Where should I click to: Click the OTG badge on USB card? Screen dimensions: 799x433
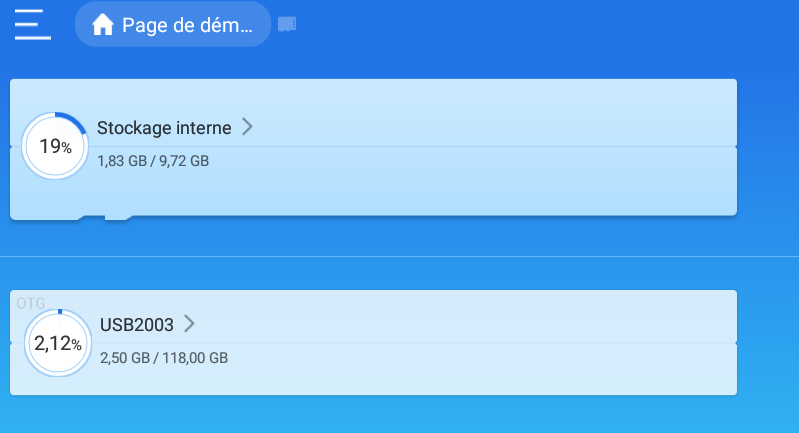point(31,302)
